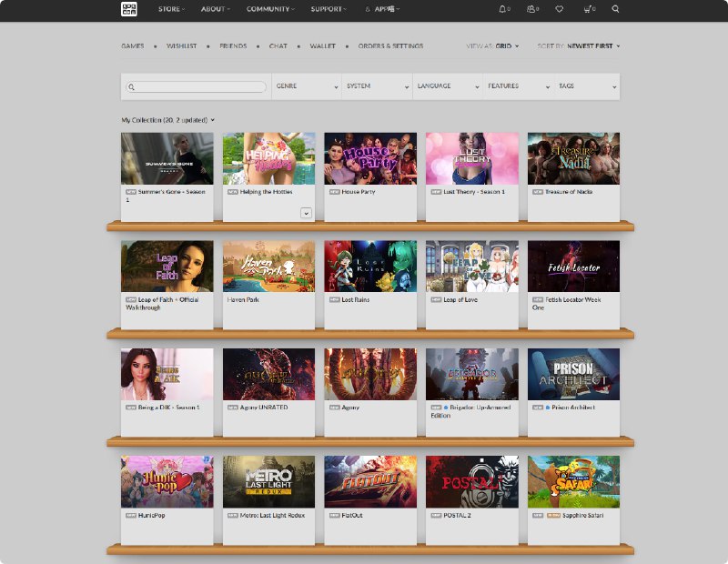Open the WALLET tab
The width and height of the screenshot is (728, 564).
tap(323, 46)
